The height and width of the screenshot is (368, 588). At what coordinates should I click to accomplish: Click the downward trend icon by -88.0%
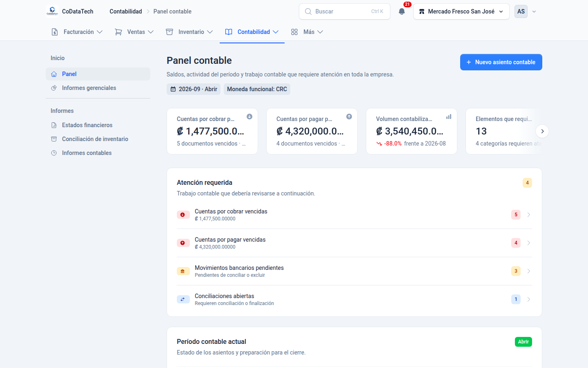click(379, 144)
